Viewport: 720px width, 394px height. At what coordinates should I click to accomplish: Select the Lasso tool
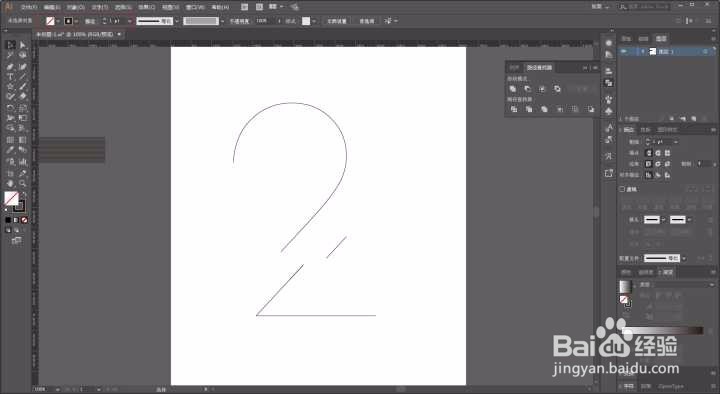22,55
